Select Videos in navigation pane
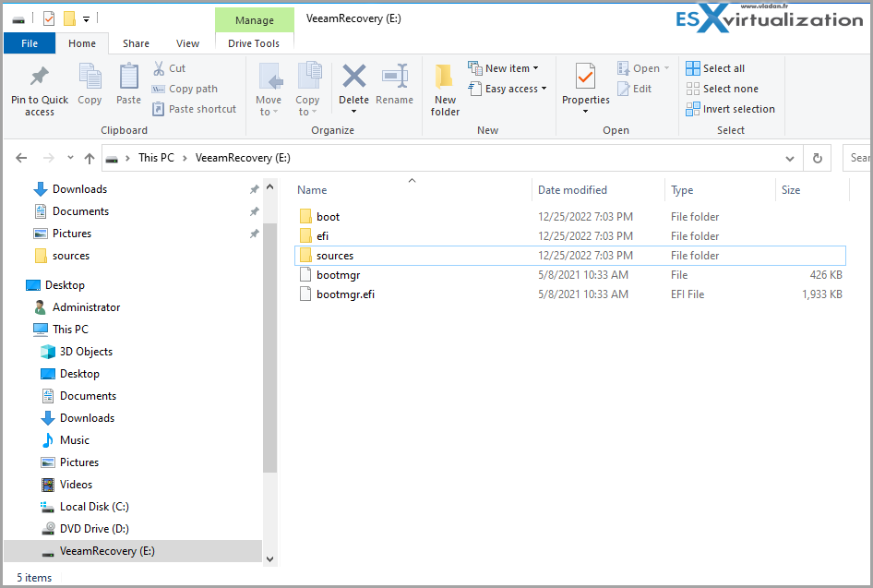The image size is (873, 588). (77, 485)
